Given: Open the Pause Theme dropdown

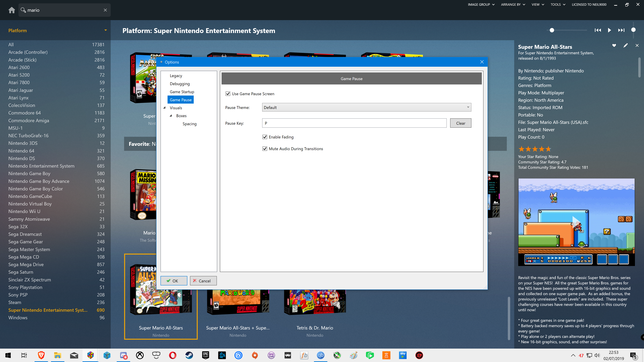Looking at the screenshot, I should tap(366, 107).
